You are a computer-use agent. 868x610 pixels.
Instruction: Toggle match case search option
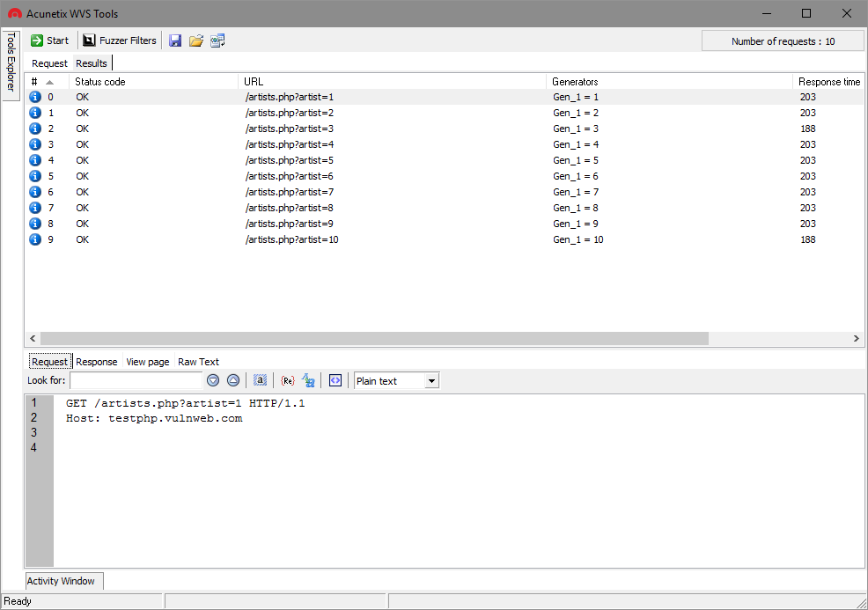pyautogui.click(x=261, y=380)
